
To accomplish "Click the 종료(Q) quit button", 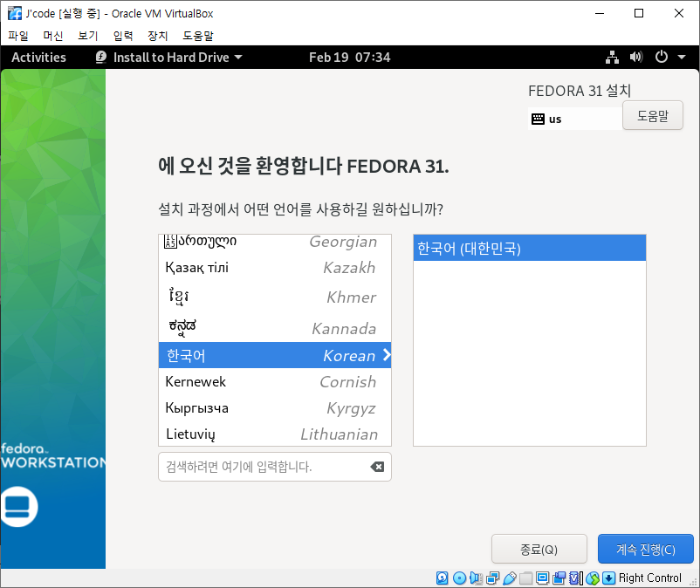I will pyautogui.click(x=539, y=549).
